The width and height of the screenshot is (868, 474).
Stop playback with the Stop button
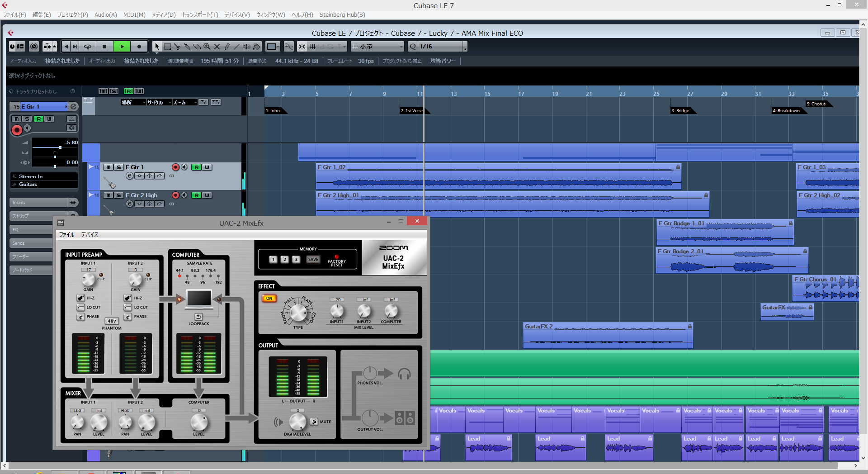tap(104, 47)
